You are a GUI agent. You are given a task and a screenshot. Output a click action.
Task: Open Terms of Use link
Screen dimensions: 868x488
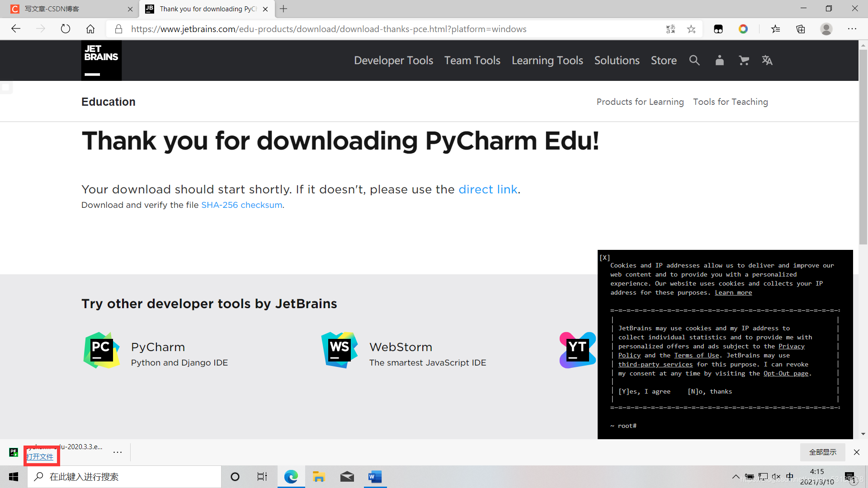click(697, 356)
